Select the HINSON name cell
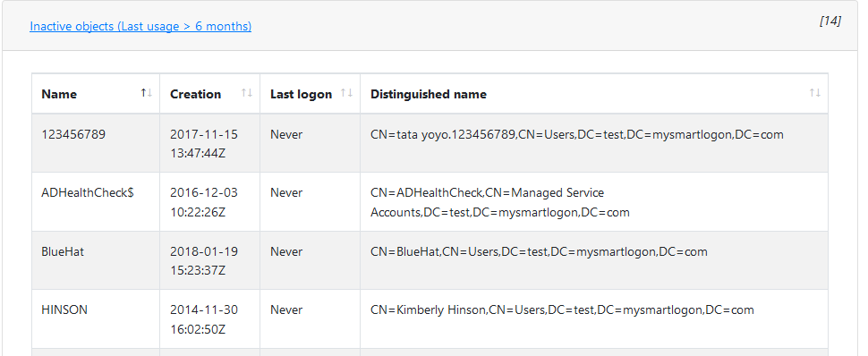This screenshot has width=868, height=356. (x=96, y=319)
